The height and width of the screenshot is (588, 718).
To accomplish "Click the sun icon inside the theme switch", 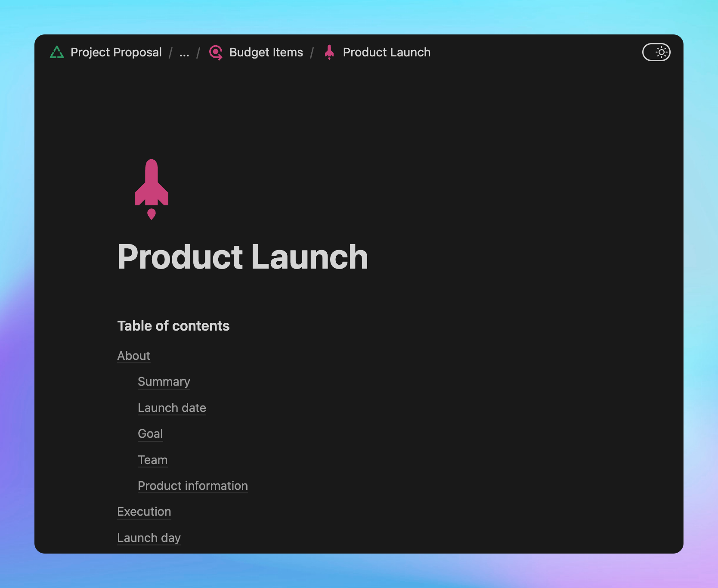I will tap(662, 53).
